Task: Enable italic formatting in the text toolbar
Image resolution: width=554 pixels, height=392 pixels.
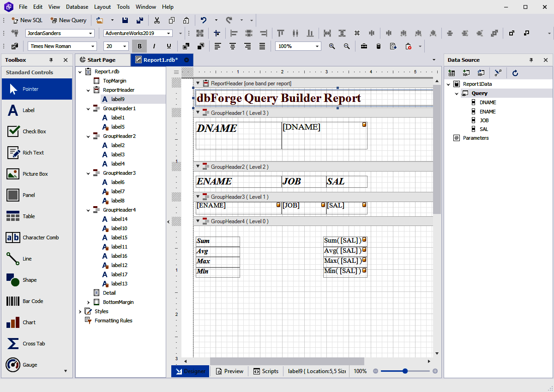Action: pyautogui.click(x=154, y=46)
